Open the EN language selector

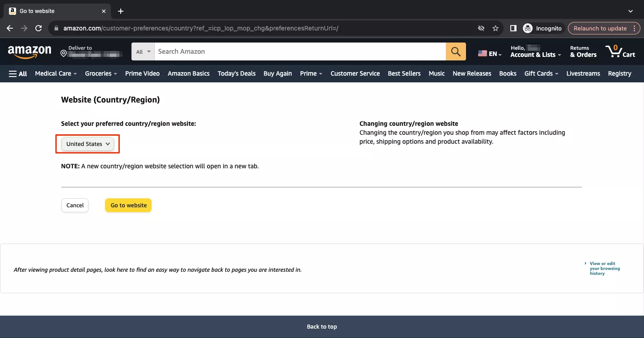[x=490, y=54]
